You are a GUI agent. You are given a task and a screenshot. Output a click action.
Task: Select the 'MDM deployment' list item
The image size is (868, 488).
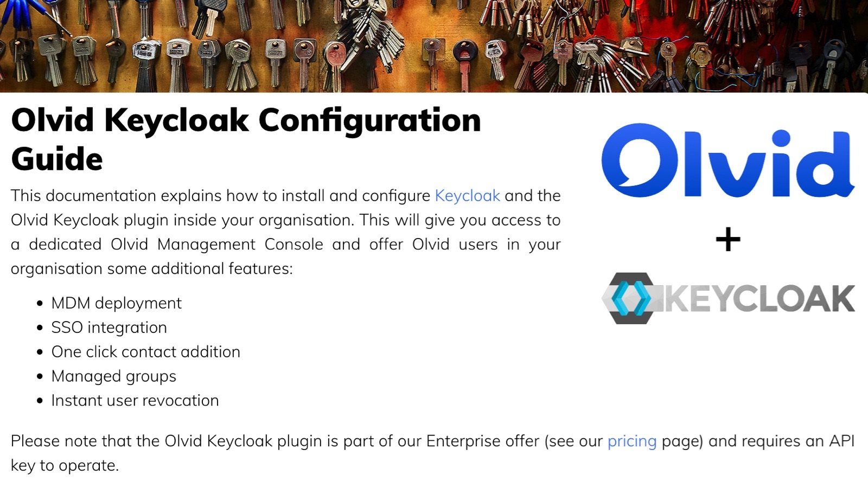116,303
